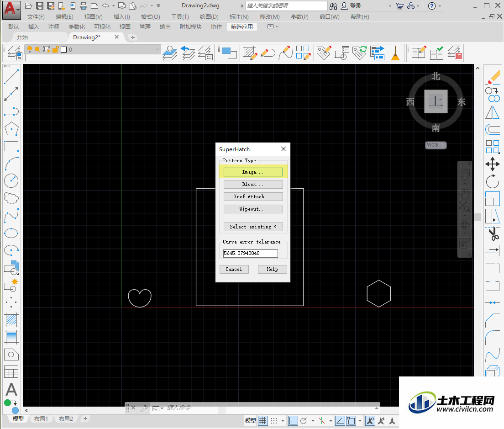Click the vertical scrollbar thumb of drawing area
The height and width of the screenshot is (429, 504).
(478, 217)
